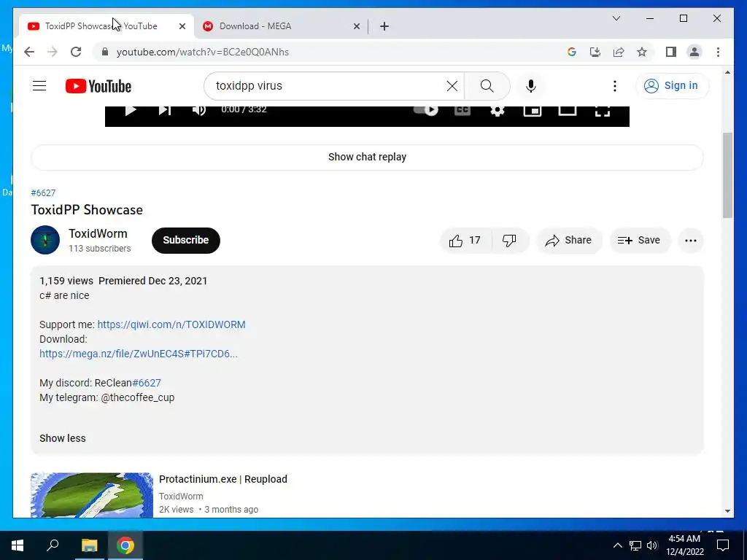Show chat replay
The height and width of the screenshot is (560, 747).
pos(367,157)
